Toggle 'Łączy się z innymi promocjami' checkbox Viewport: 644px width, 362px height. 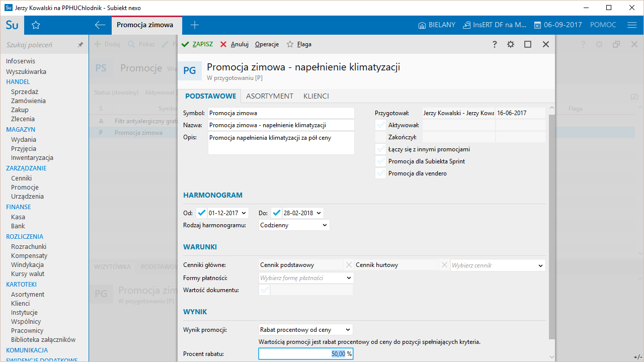coord(380,149)
